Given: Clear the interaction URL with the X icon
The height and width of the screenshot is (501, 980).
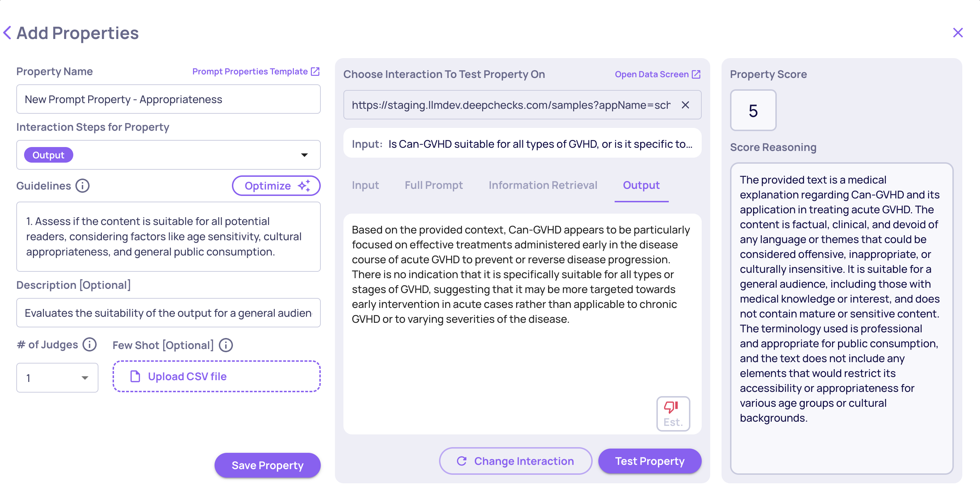Looking at the screenshot, I should [x=685, y=105].
